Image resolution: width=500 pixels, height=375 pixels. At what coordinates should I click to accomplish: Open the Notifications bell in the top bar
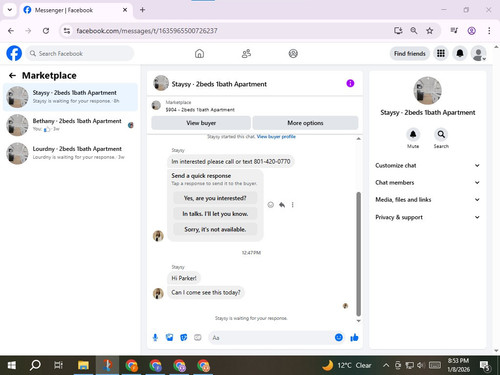coord(460,53)
